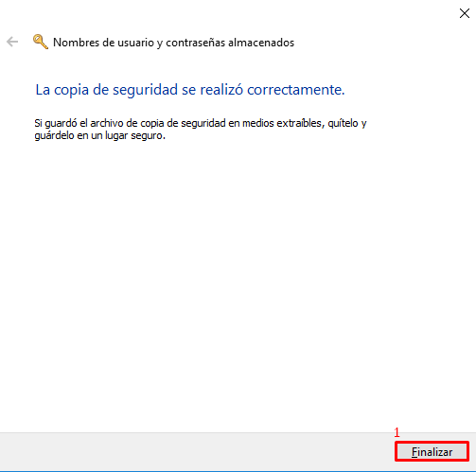Close the dialog with the X icon

coord(465,13)
